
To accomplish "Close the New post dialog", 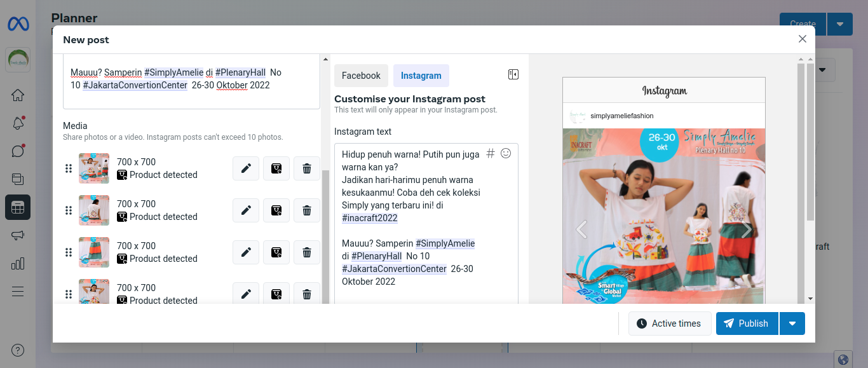I will pos(803,39).
